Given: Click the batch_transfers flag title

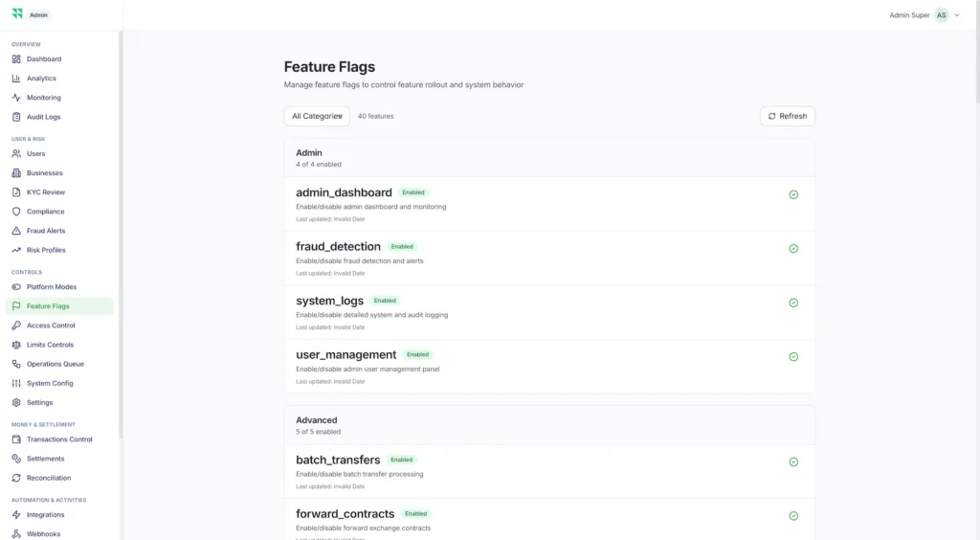Looking at the screenshot, I should point(338,460).
